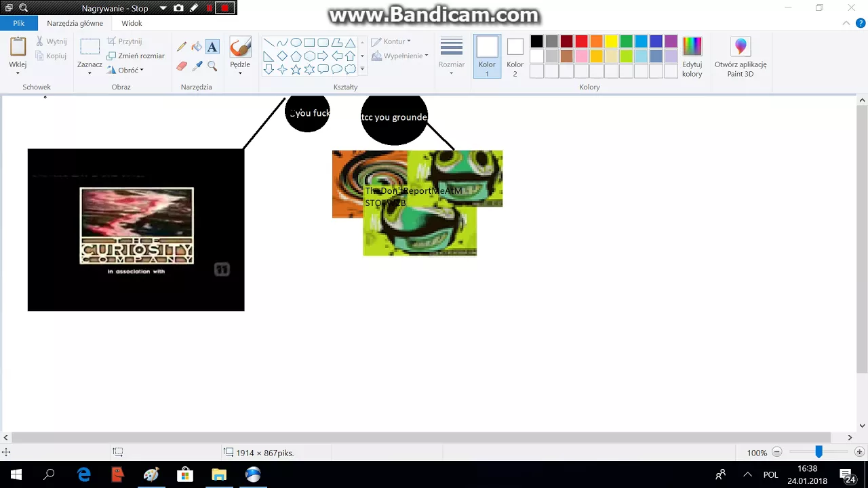
Task: Open Paint 3D application
Action: (x=741, y=56)
